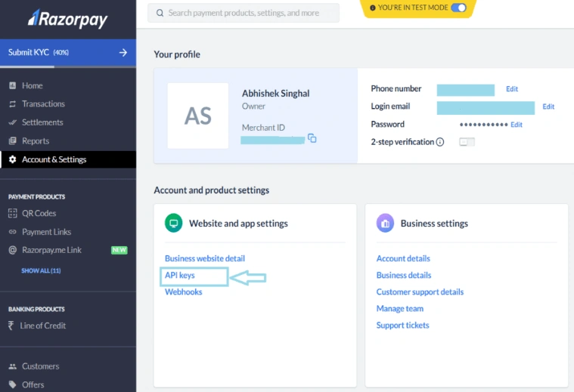Click the 2-step verification info icon
The width and height of the screenshot is (574, 392).
[440, 142]
